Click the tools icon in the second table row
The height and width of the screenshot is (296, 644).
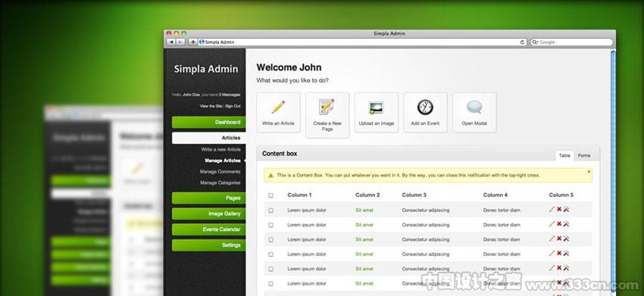click(x=566, y=224)
